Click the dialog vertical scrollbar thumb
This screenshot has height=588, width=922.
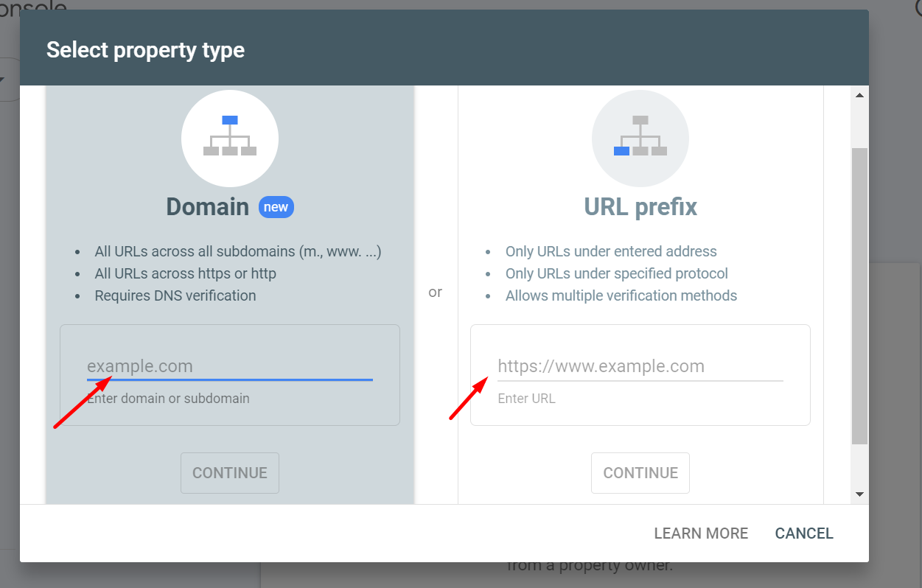click(x=859, y=295)
